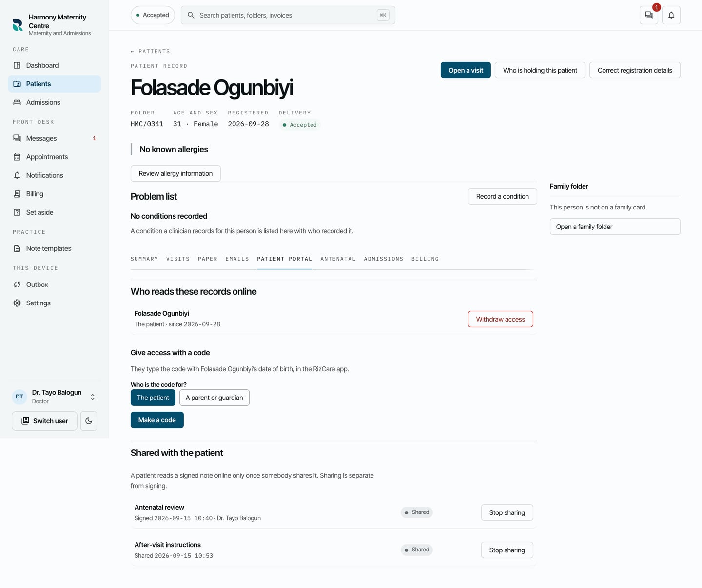Screen dimensions: 702x588
Task: Select the Patient Portal tab
Action: (285, 259)
